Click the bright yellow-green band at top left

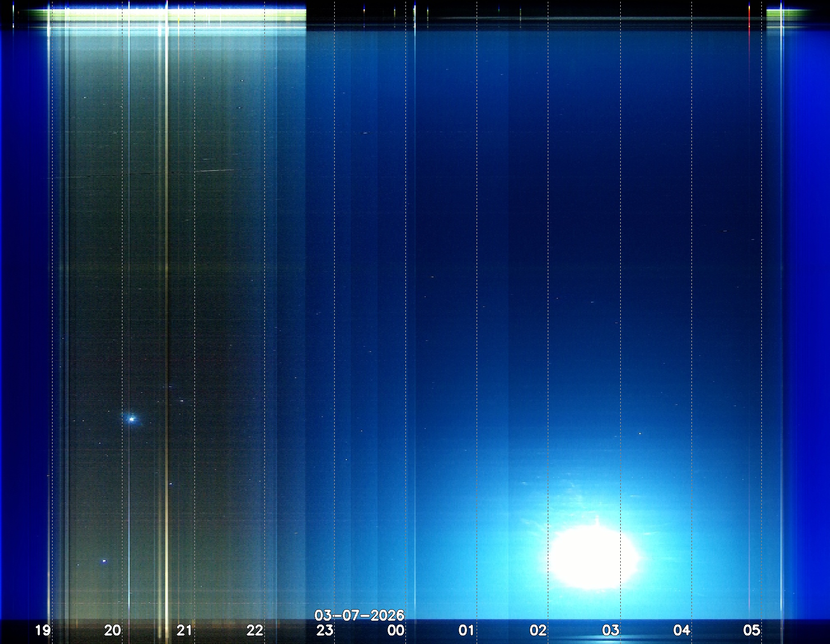tap(178, 14)
